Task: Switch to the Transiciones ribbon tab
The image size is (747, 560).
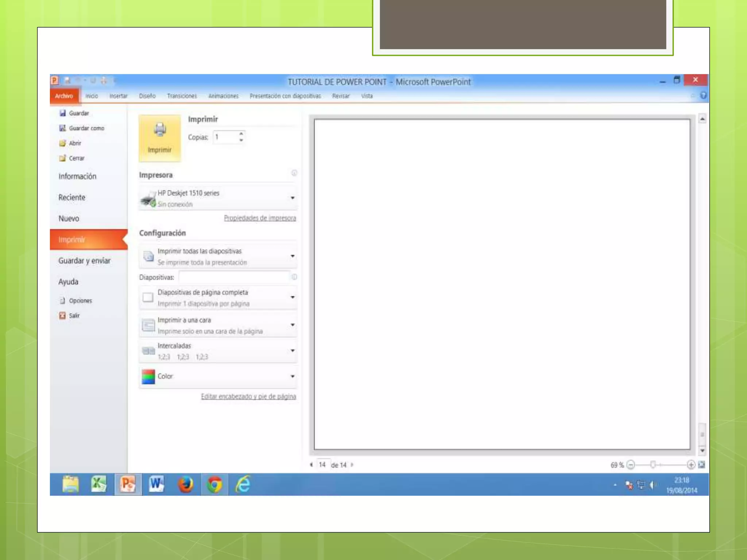Action: (182, 96)
